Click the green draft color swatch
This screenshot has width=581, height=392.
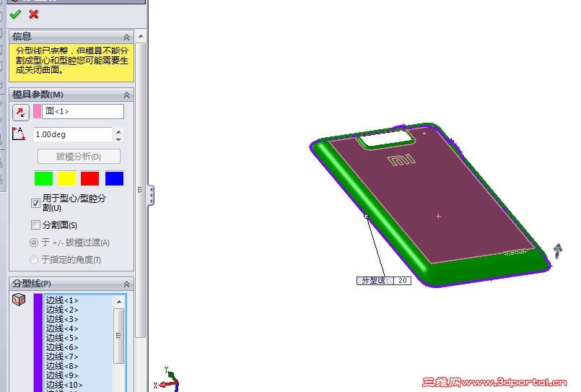pos(43,178)
